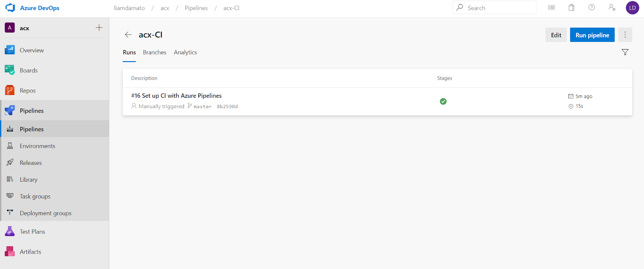Click the green success status icon
The image size is (644, 269).
(x=443, y=101)
